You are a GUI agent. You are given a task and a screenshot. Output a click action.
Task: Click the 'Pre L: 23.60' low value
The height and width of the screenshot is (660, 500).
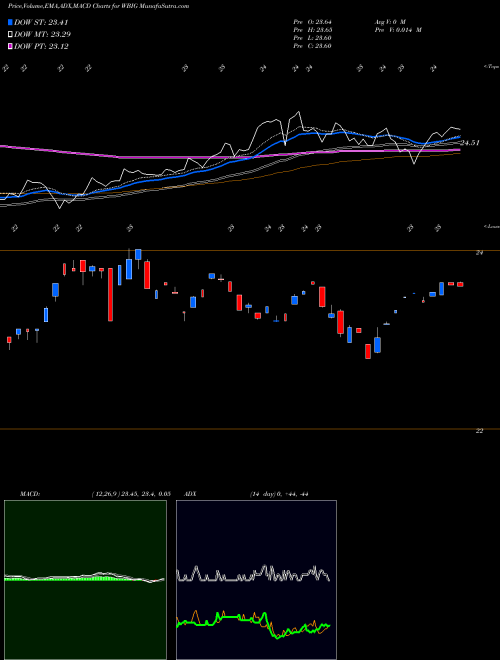pyautogui.click(x=313, y=38)
